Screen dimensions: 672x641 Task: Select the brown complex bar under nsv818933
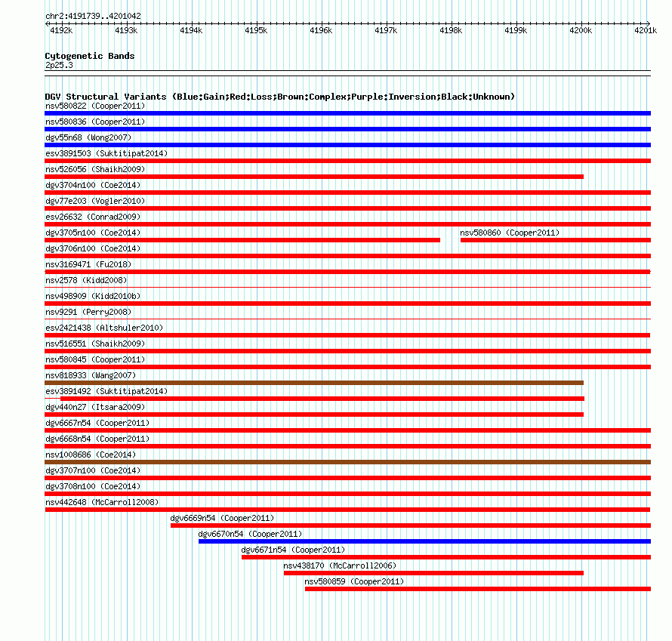pos(314,383)
